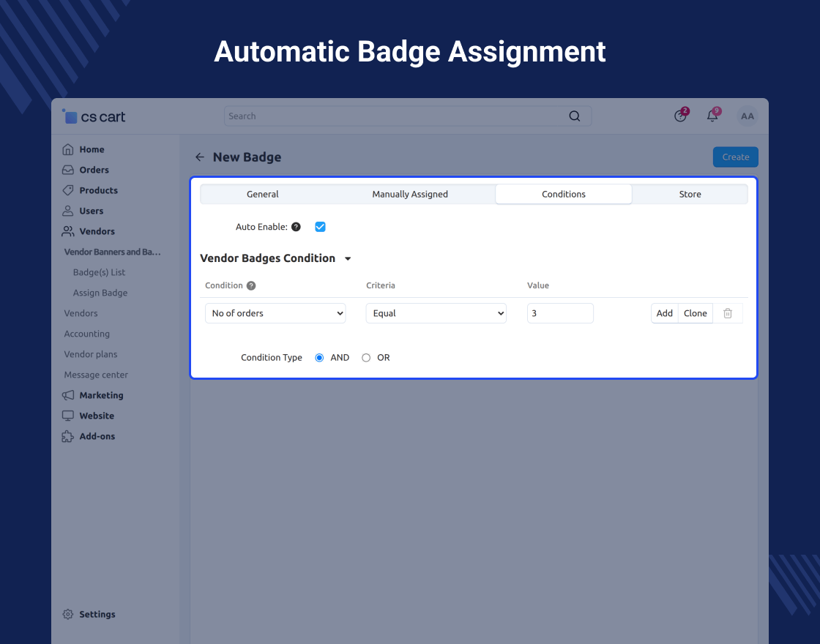Open the Equal criteria dropdown
Screen dimensions: 820x644
point(436,313)
